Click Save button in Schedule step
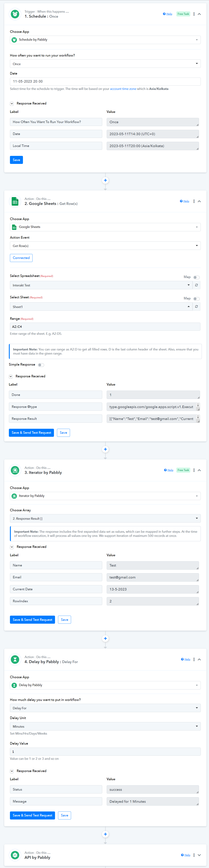Image resolution: width=209 pixels, height=868 pixels. 17,160
